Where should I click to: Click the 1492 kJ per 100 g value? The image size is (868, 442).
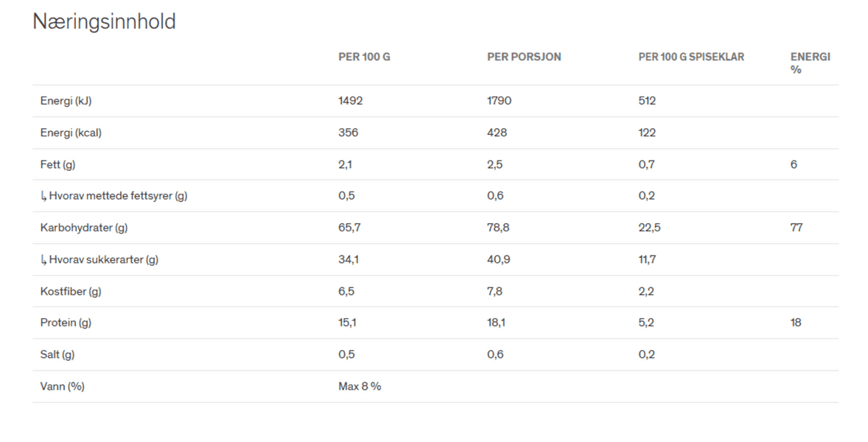tap(350, 101)
